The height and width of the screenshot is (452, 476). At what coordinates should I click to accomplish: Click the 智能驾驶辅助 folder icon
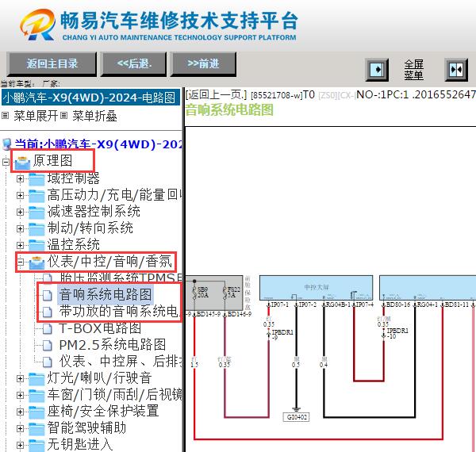(x=36, y=429)
